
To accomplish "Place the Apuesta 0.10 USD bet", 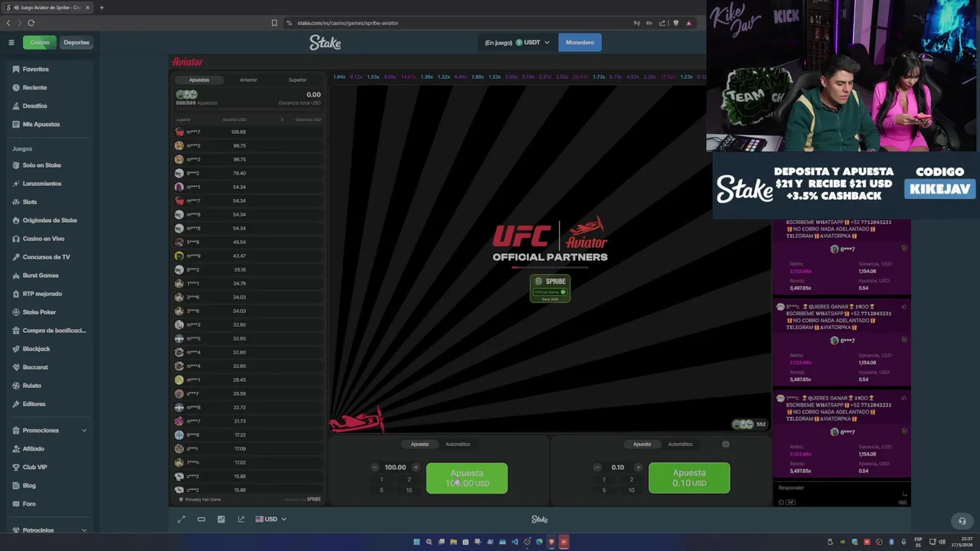I will pyautogui.click(x=689, y=478).
